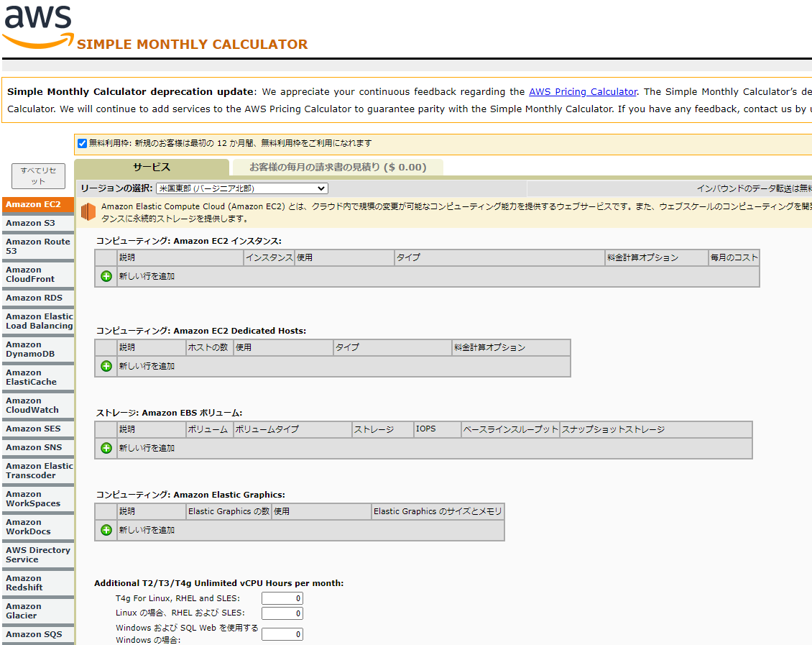Click the Elastic Graphics の数 column header
Image resolution: width=812 pixels, height=645 pixels.
point(229,511)
